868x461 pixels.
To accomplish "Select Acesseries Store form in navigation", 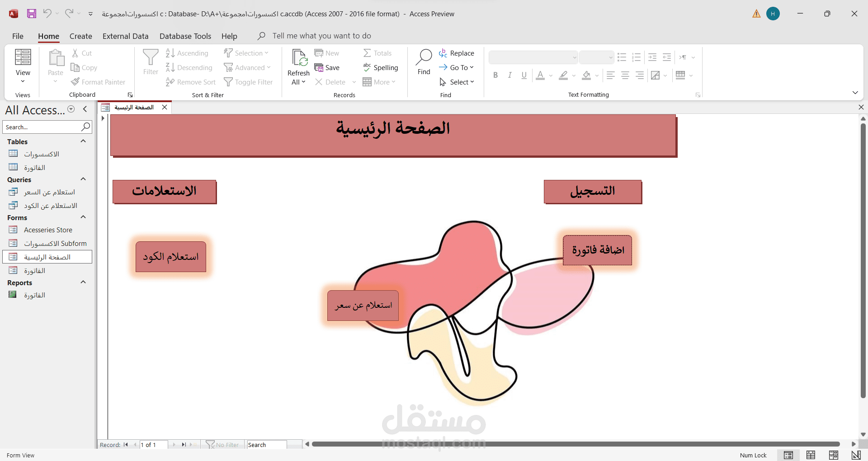I will tap(47, 230).
